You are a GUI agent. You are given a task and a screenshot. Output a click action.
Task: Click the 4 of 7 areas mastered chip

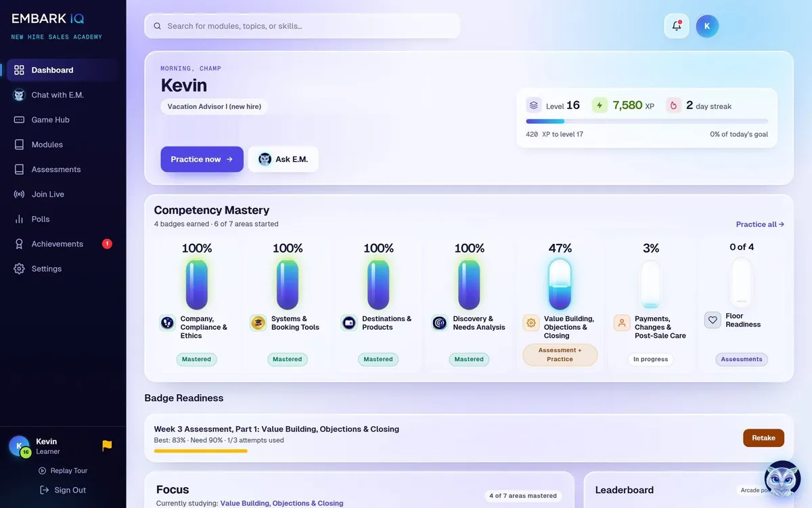pyautogui.click(x=523, y=496)
